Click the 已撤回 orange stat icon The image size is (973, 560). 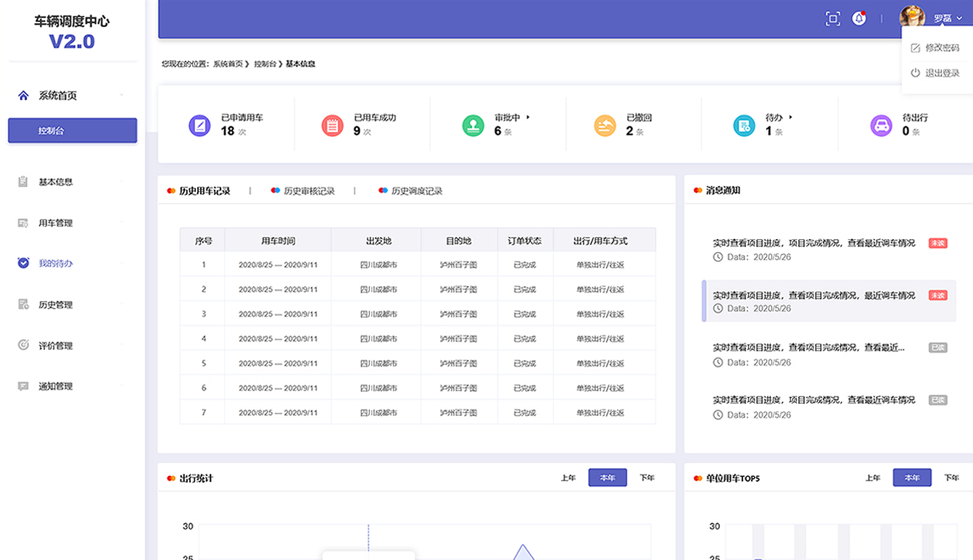tap(605, 125)
